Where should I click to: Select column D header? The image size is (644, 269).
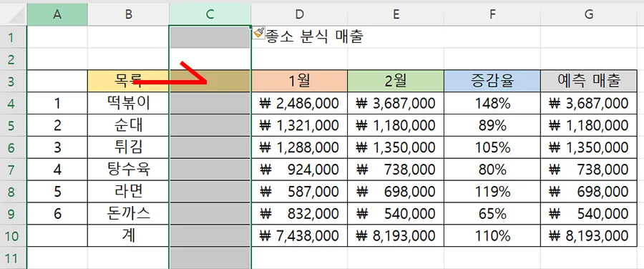299,14
